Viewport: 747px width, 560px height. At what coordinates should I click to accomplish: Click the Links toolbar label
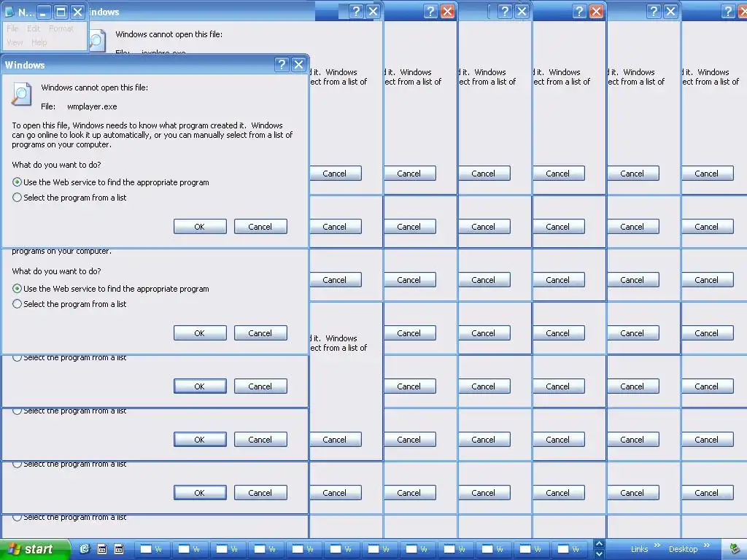(639, 549)
